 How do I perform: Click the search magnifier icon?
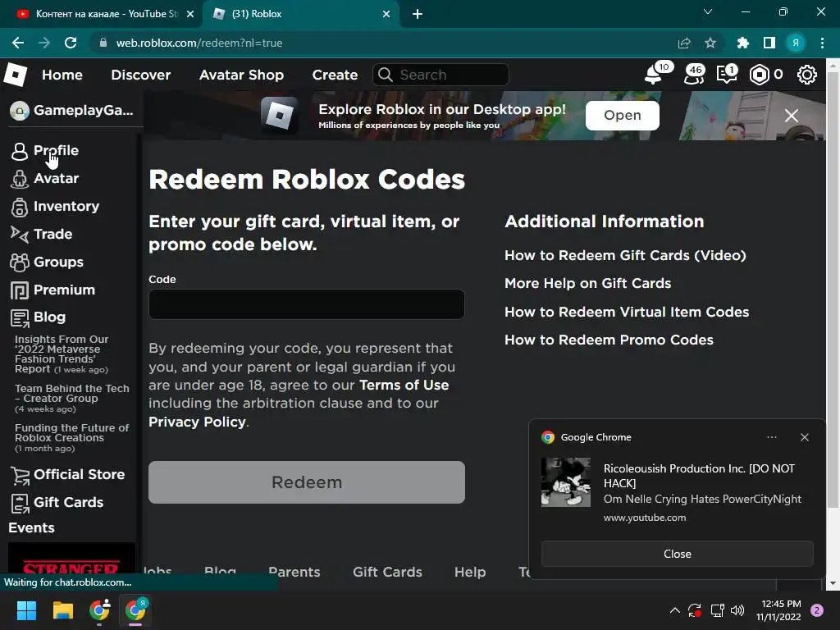coord(386,75)
